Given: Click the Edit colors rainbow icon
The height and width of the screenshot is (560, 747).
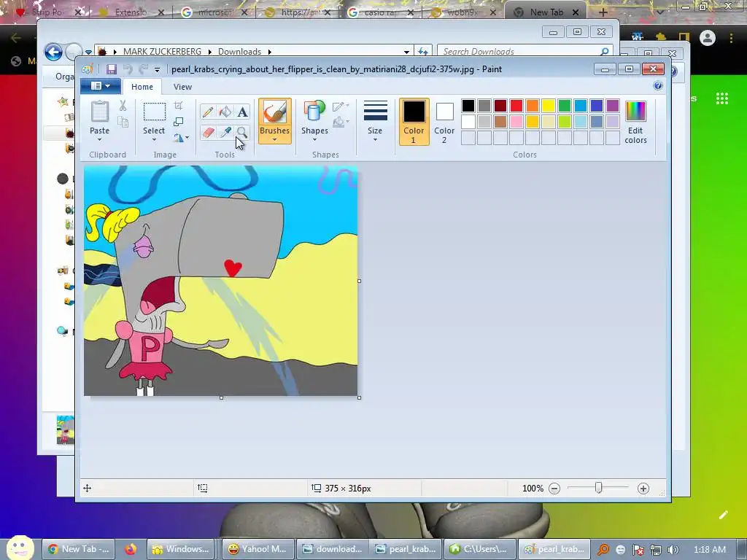Looking at the screenshot, I should tap(635, 112).
